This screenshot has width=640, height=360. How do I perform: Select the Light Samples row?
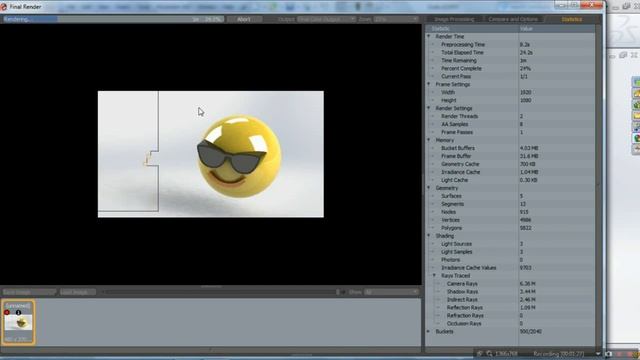click(510, 251)
